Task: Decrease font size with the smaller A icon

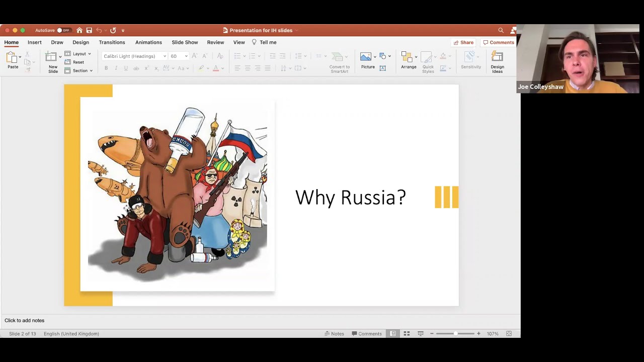Action: pos(204,56)
